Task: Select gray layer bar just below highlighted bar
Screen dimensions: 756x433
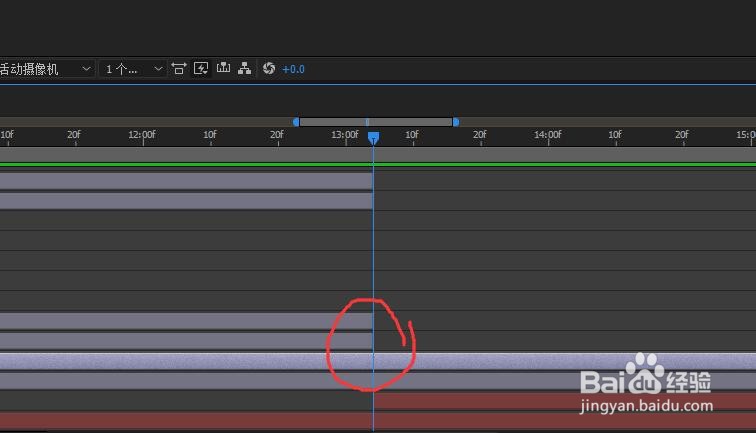Action: click(x=378, y=381)
